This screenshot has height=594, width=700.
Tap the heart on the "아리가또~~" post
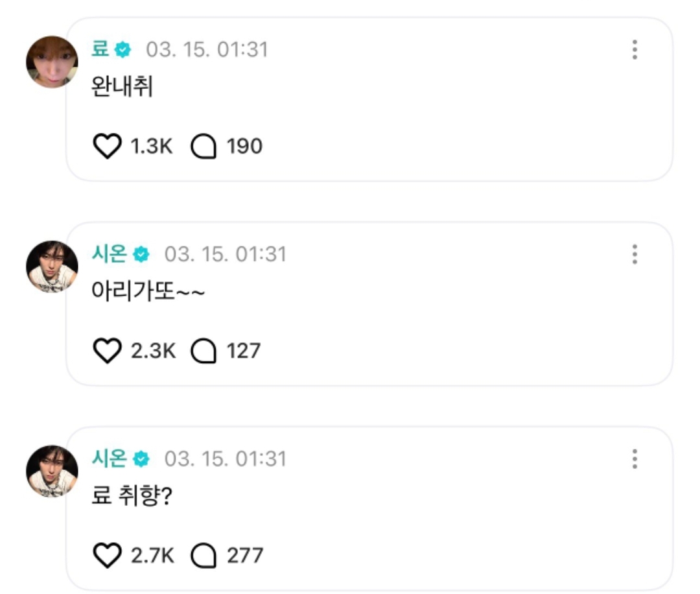[x=107, y=351]
